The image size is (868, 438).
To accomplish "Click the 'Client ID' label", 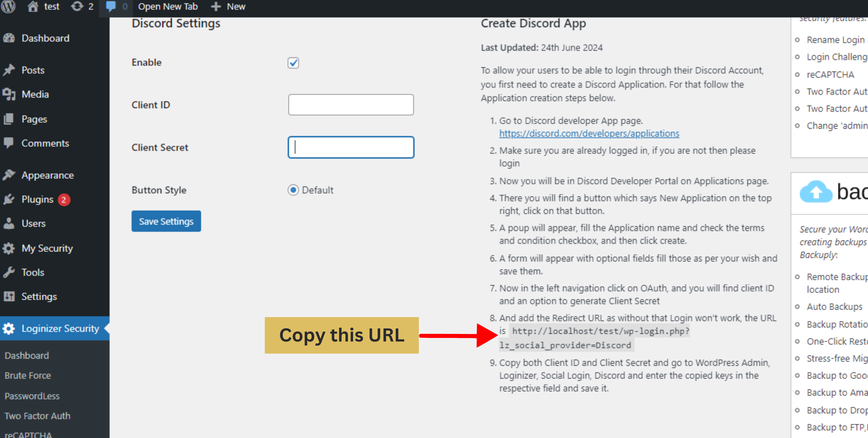I will [x=151, y=105].
